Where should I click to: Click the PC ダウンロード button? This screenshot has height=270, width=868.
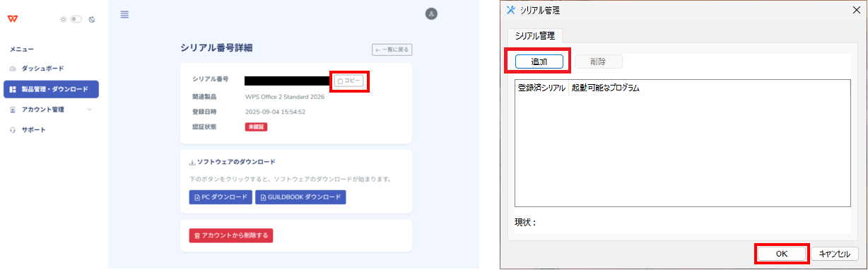(221, 197)
